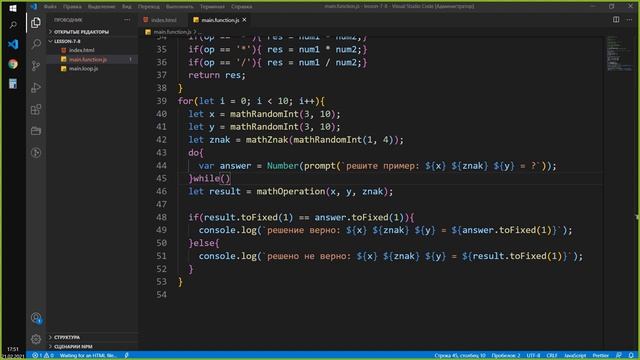Close the main.function.js tab
The width and height of the screenshot is (640, 360).
click(x=244, y=20)
